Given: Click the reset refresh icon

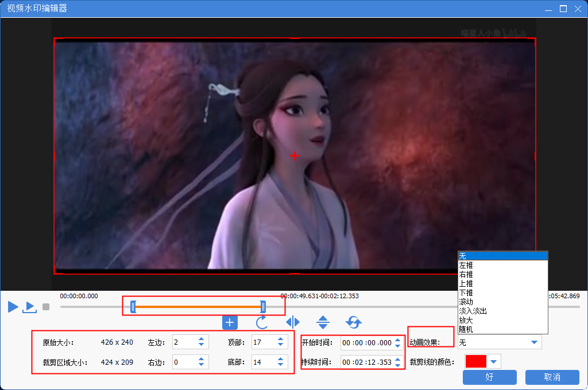Looking at the screenshot, I should (x=354, y=322).
